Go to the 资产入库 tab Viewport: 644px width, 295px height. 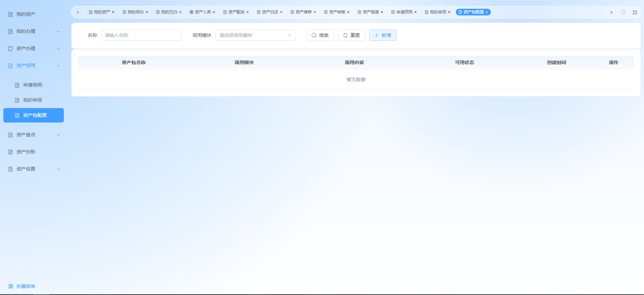tap(203, 12)
